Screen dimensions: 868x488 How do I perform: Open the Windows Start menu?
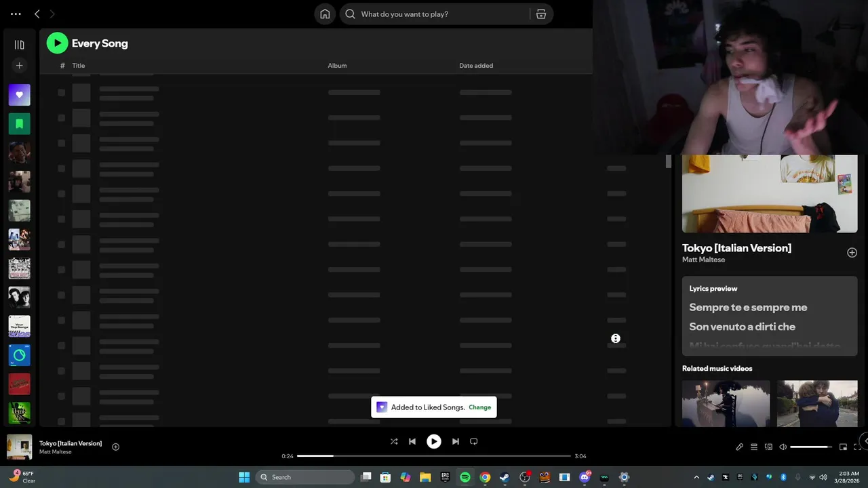coord(244,477)
